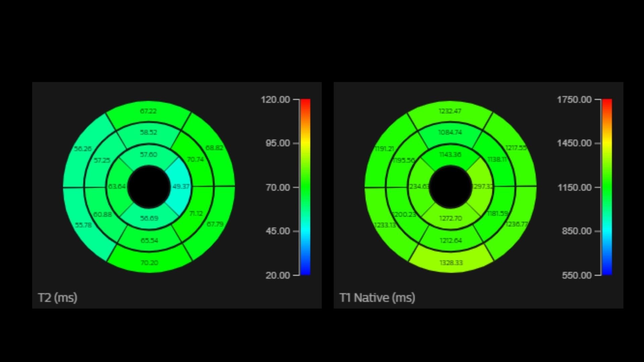Click the 120.00 maximum T2 scale label
This screenshot has width=644, height=362.
tap(275, 100)
